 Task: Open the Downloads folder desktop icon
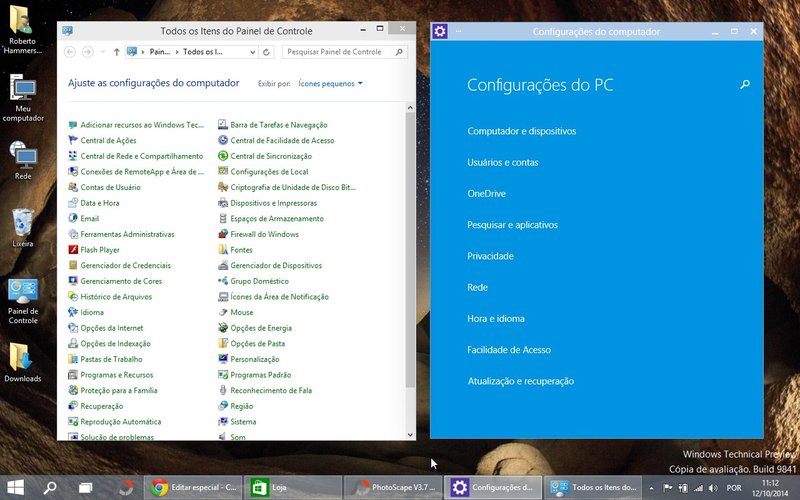[x=22, y=363]
